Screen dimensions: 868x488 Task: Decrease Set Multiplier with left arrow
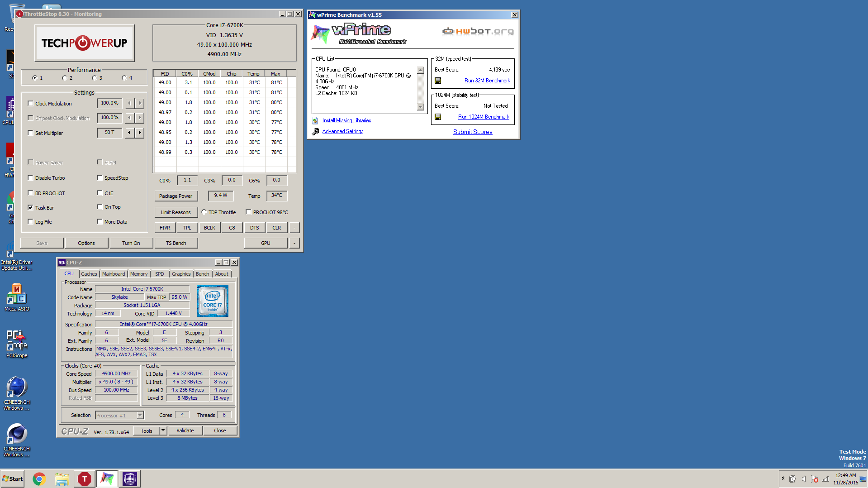(129, 133)
